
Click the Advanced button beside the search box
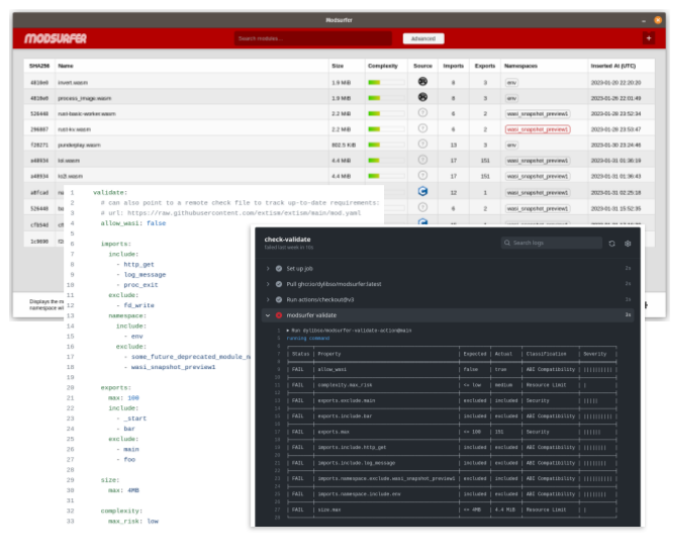423,39
